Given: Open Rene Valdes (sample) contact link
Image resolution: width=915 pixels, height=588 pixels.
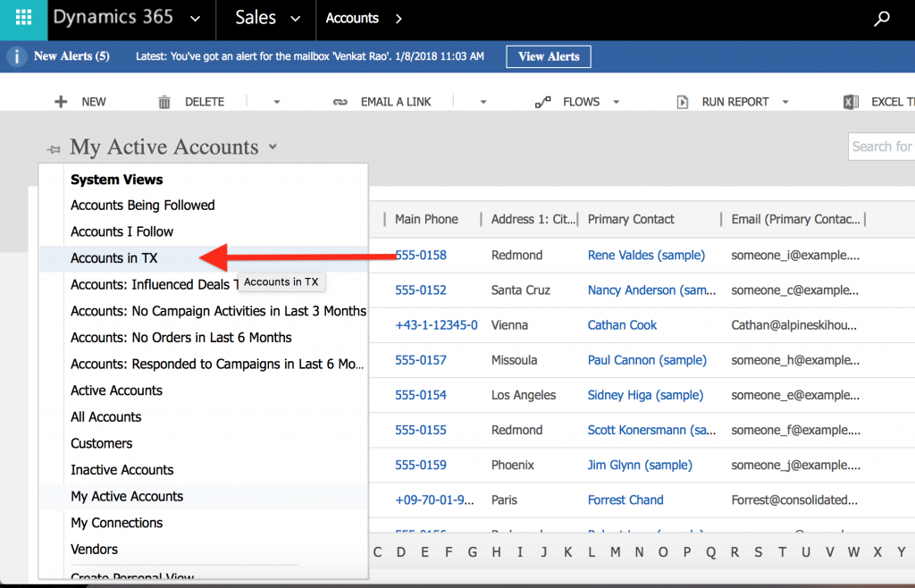Looking at the screenshot, I should coord(646,256).
